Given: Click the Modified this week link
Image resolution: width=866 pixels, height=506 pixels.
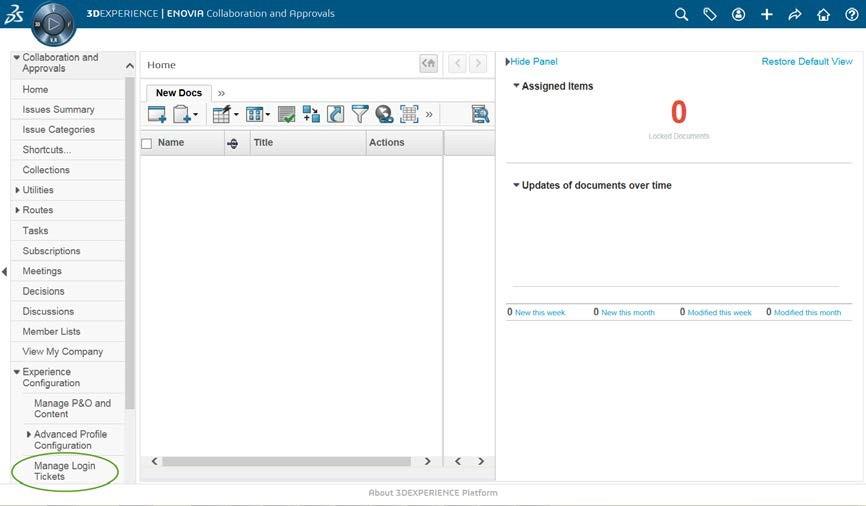Looking at the screenshot, I should click(x=719, y=313).
